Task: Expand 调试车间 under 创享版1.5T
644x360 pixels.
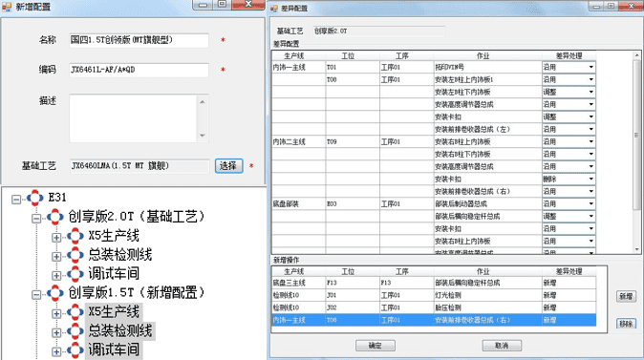Action: pos(56,351)
